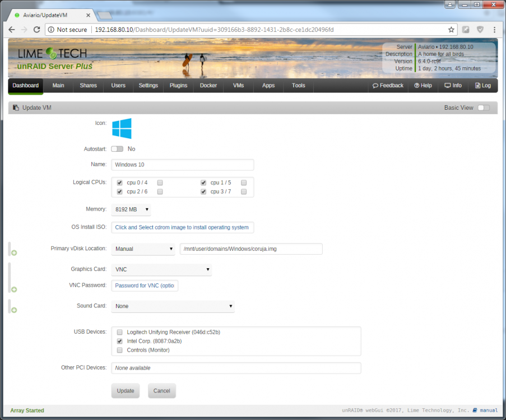Add another vDisk with green plus
Screen dimensions: 506x420
pyautogui.click(x=14, y=253)
